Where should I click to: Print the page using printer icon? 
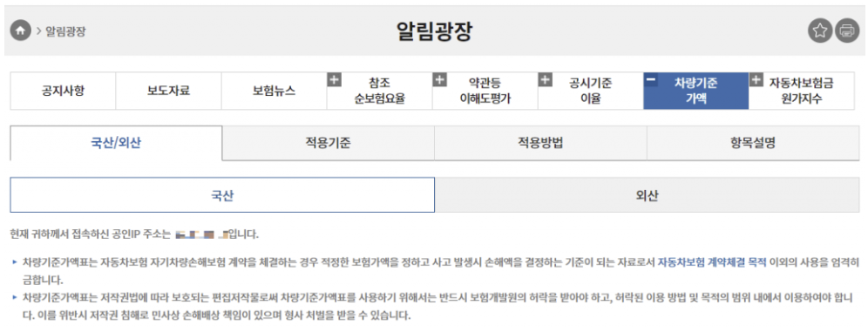point(847,30)
